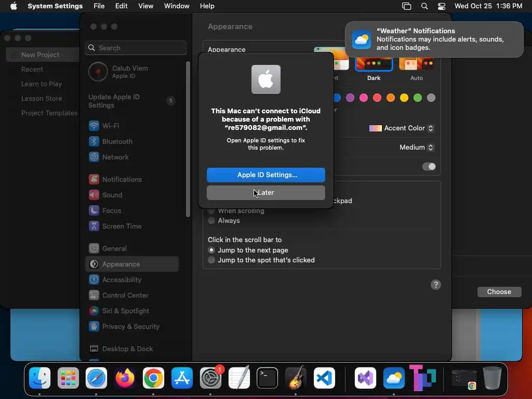Open App Store from the Dock
The width and height of the screenshot is (532, 399).
(182, 378)
